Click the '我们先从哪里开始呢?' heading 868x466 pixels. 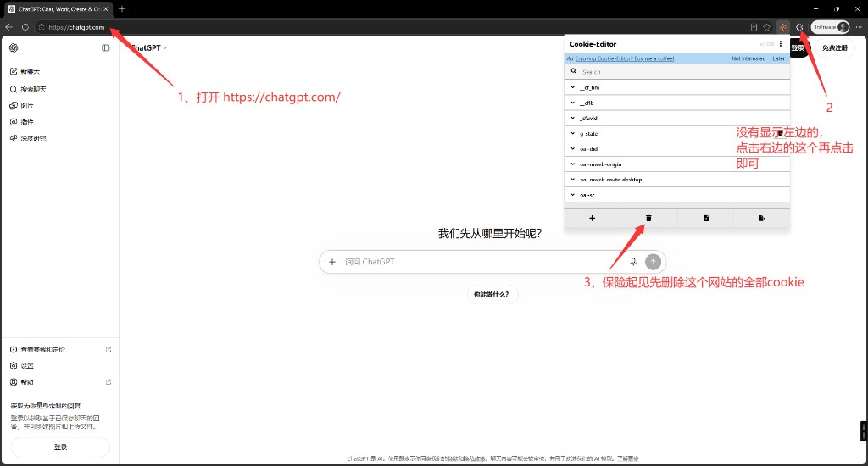(490, 234)
